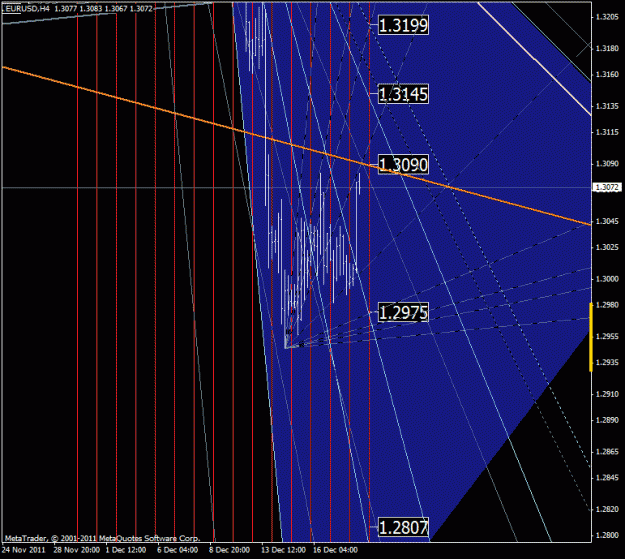Click the 1.2845 value on price scale
The image size is (625, 559).
pyautogui.click(x=607, y=477)
